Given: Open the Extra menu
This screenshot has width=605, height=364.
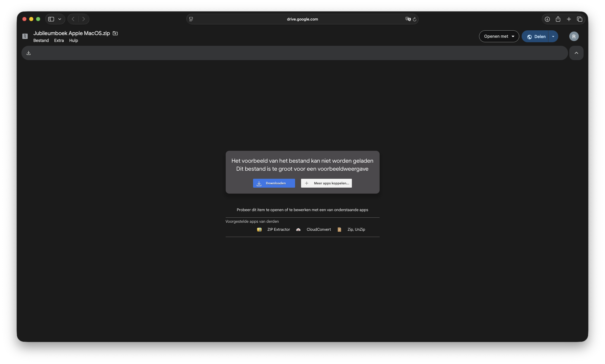Looking at the screenshot, I should [x=59, y=40].
